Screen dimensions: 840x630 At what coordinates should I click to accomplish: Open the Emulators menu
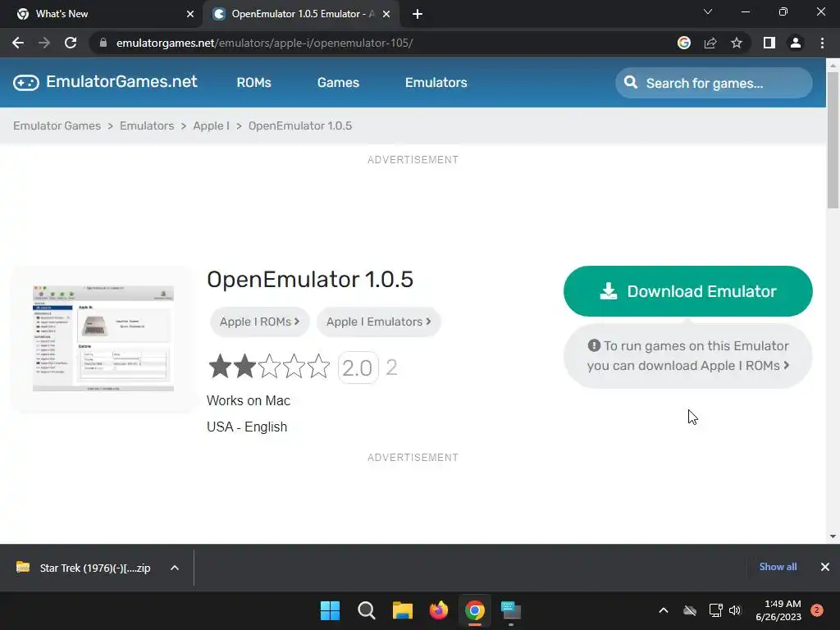[436, 83]
